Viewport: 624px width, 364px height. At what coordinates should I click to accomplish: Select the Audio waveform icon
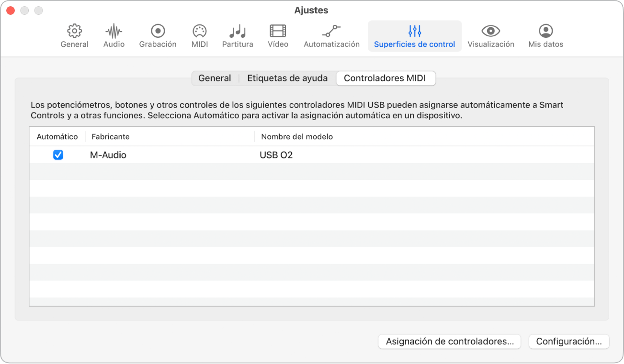[113, 32]
